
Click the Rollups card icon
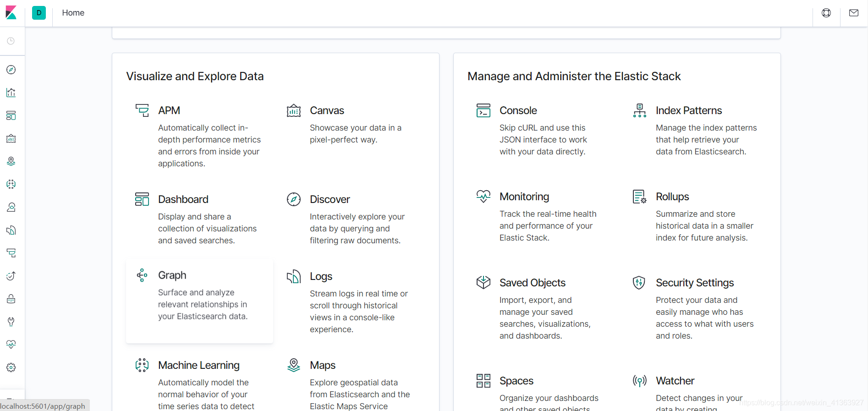640,197
